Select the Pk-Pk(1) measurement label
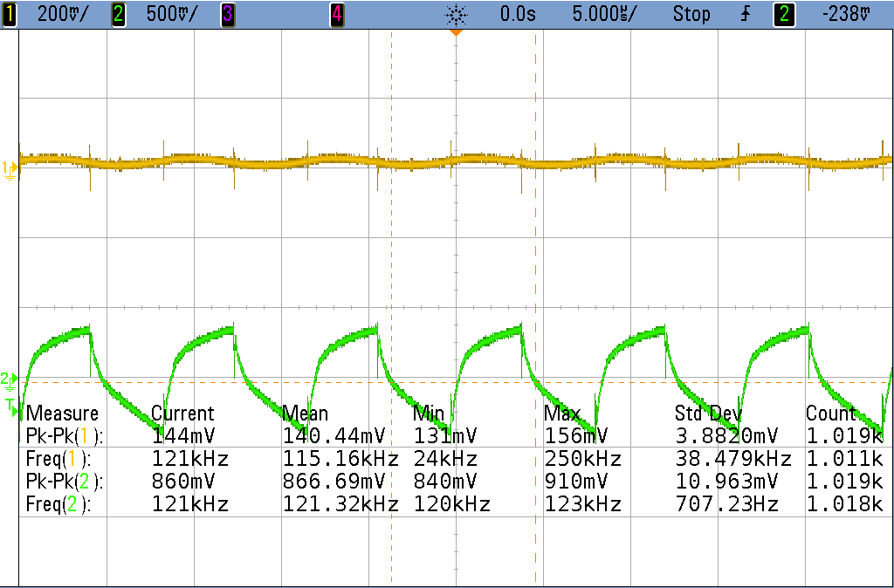The width and height of the screenshot is (894, 588). pyautogui.click(x=65, y=436)
